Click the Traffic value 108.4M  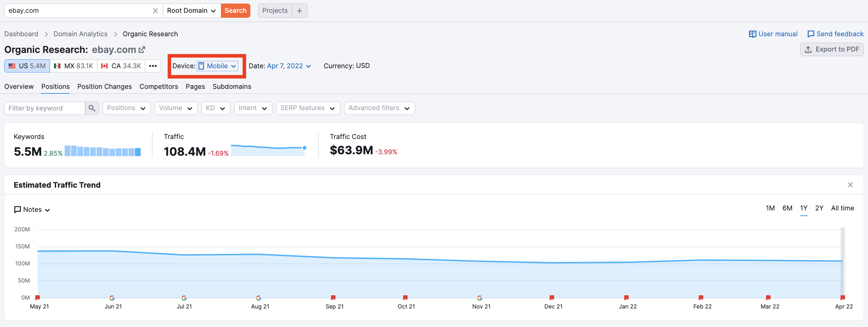click(x=185, y=152)
